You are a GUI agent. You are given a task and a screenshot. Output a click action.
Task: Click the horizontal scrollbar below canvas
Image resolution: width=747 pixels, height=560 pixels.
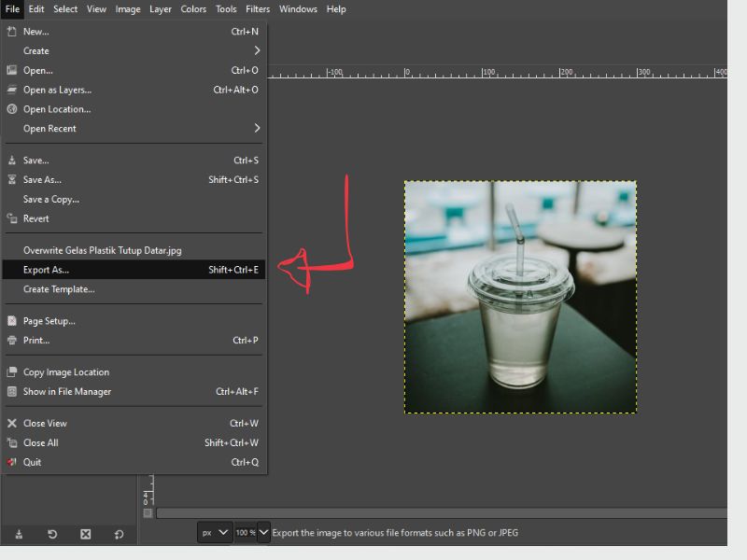(439, 513)
